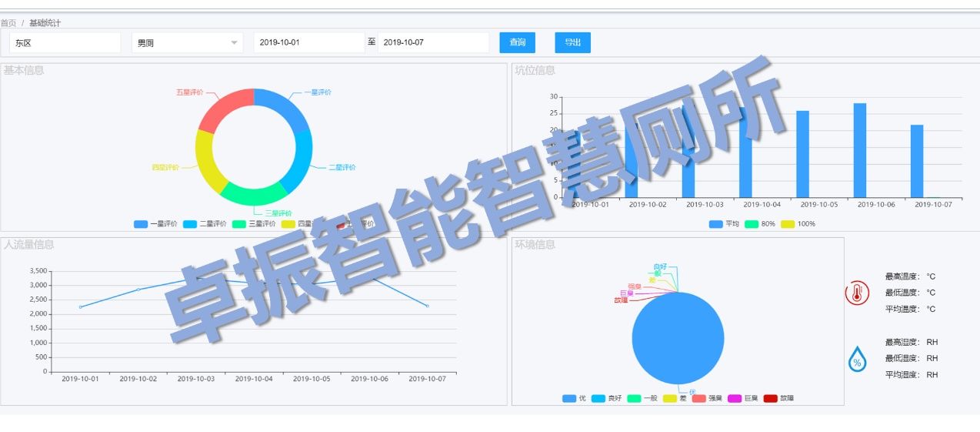Click the 东区 area input field
Screen dimensions: 980x432
pyautogui.click(x=65, y=42)
